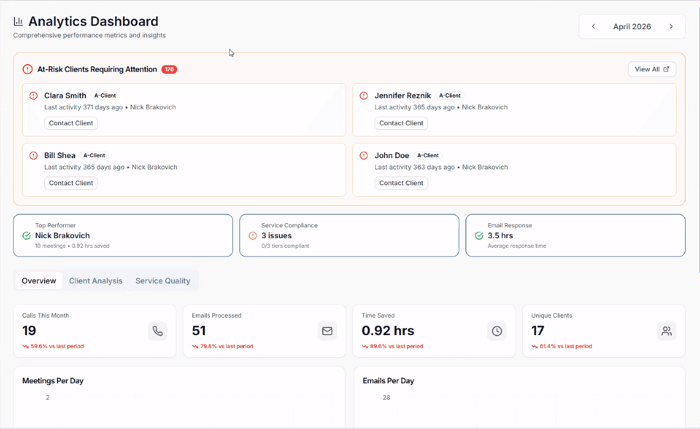The image size is (700, 429).
Task: Click the A-Client tag next to John Doe
Action: [x=428, y=155]
